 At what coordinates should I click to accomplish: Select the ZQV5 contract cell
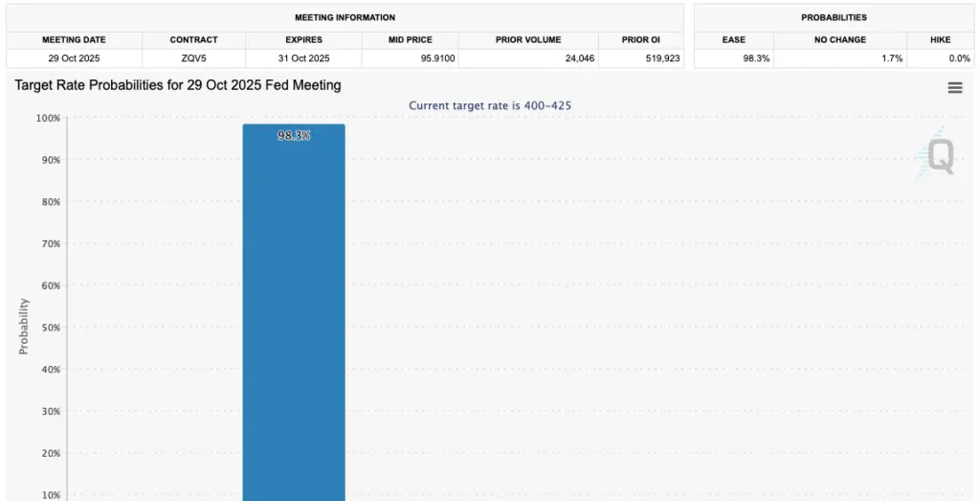click(x=193, y=58)
